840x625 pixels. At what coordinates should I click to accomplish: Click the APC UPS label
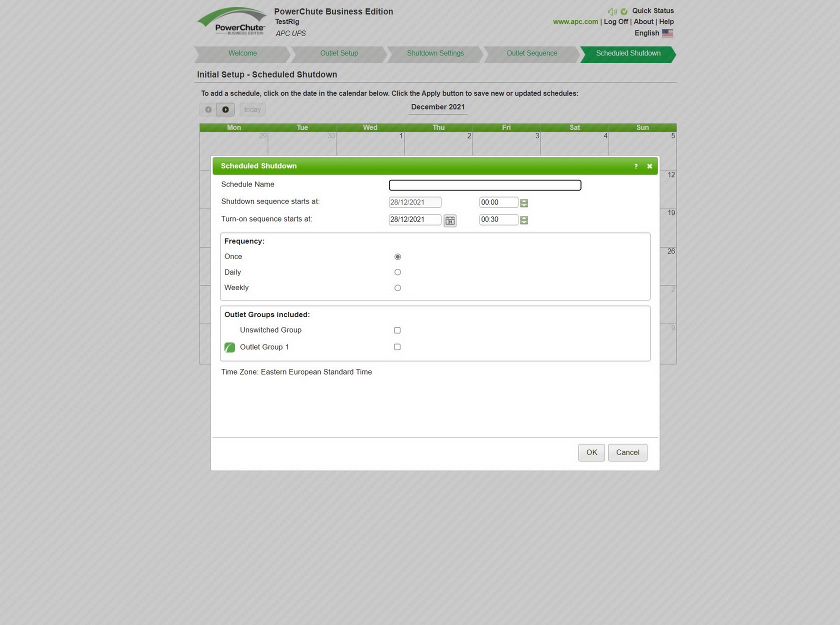tap(290, 33)
